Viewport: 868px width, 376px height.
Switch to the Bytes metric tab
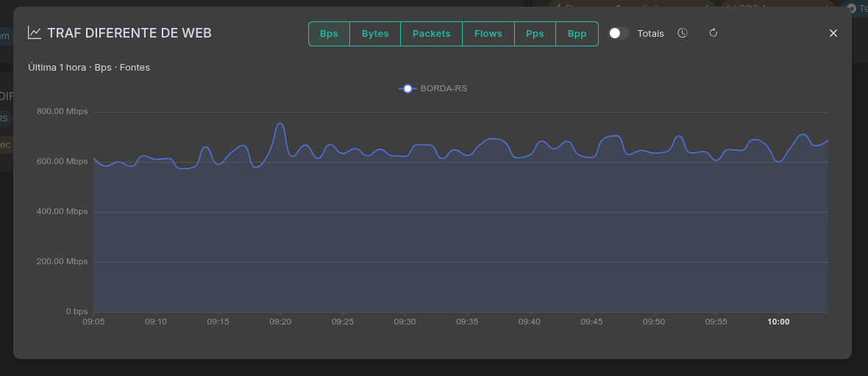(x=375, y=34)
